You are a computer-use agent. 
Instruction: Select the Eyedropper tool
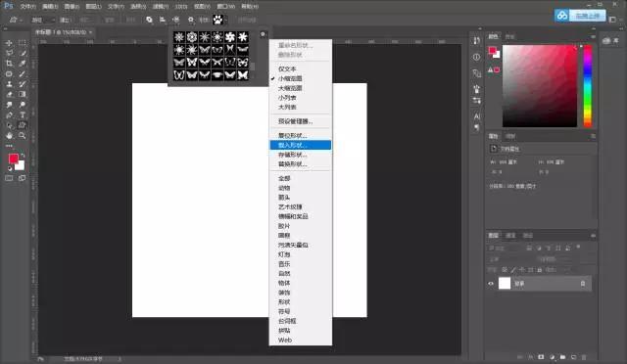(x=22, y=64)
